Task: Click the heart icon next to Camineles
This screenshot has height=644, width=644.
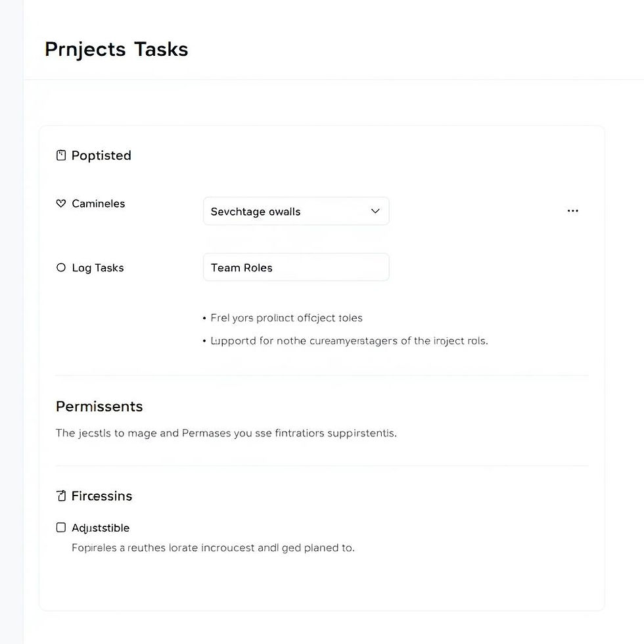Action: [61, 204]
